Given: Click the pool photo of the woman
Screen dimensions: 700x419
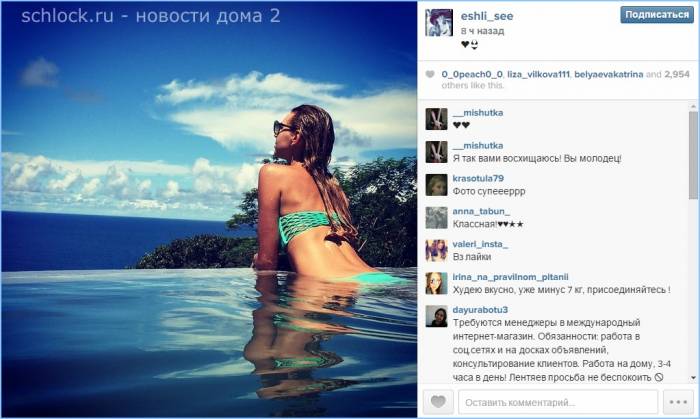Looking at the screenshot, I should pyautogui.click(x=209, y=210).
